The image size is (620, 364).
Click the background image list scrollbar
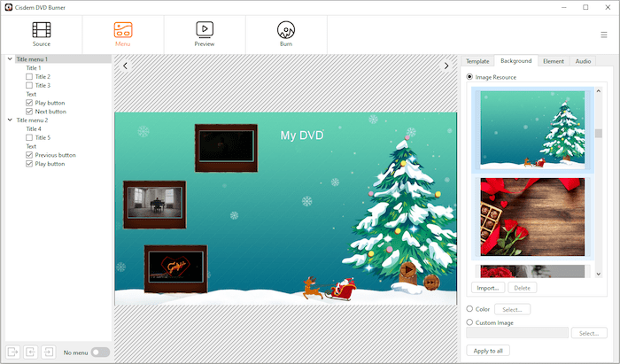598,134
